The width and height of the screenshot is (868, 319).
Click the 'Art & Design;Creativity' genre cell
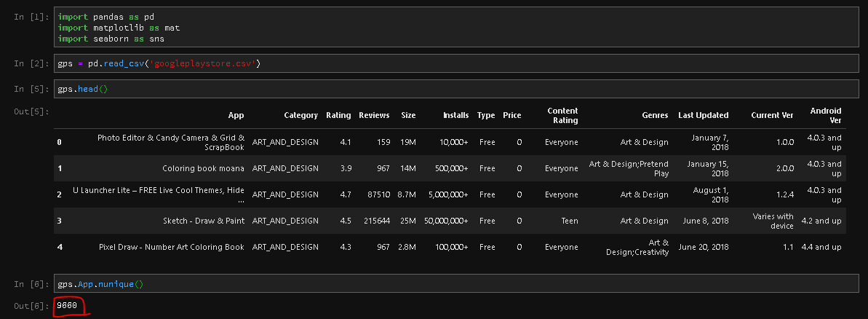(x=637, y=247)
